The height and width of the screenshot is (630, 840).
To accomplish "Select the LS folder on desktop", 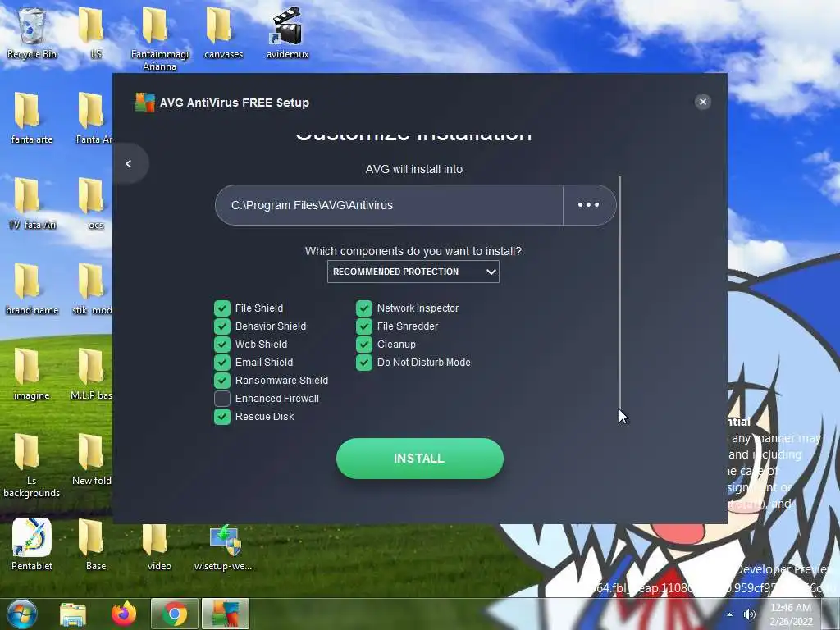I will pos(92,33).
